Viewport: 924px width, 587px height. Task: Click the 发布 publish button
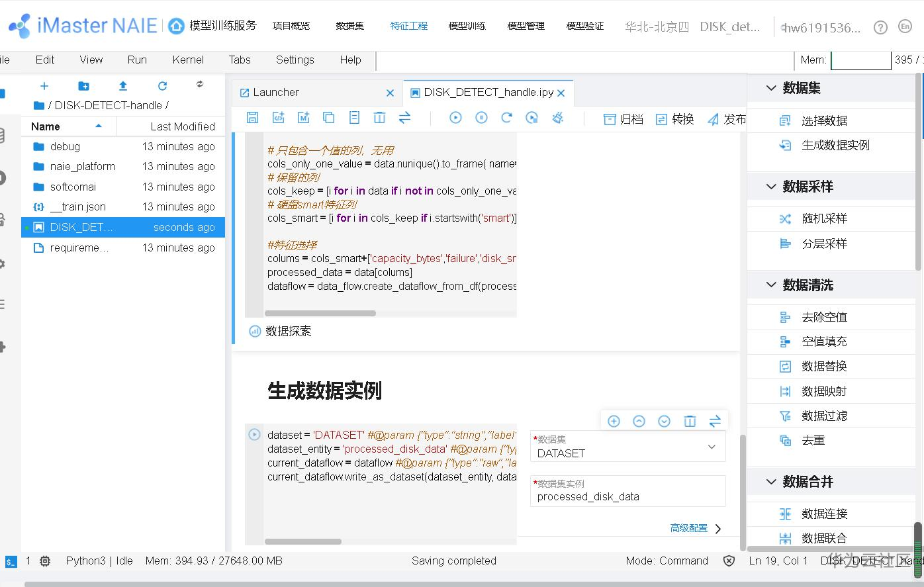pyautogui.click(x=727, y=119)
